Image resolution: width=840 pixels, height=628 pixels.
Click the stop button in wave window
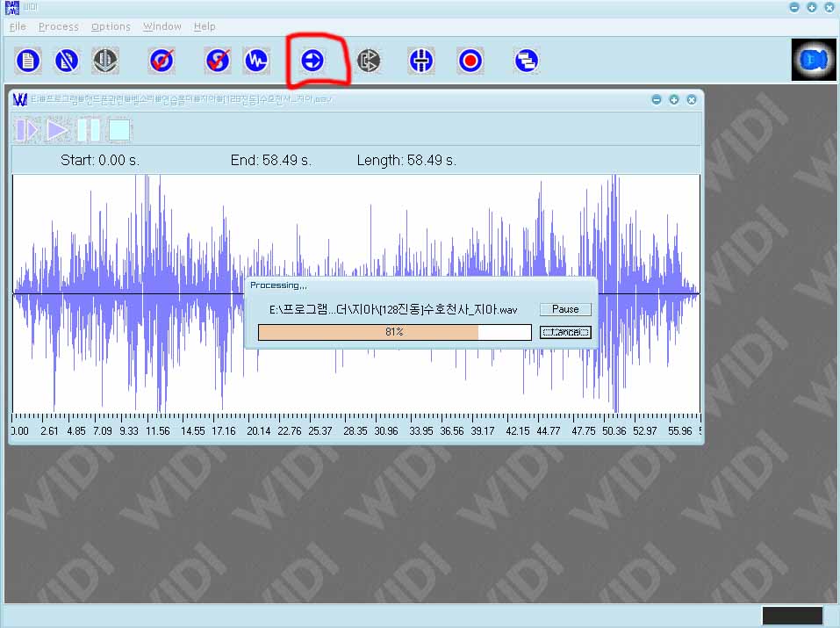click(x=119, y=130)
